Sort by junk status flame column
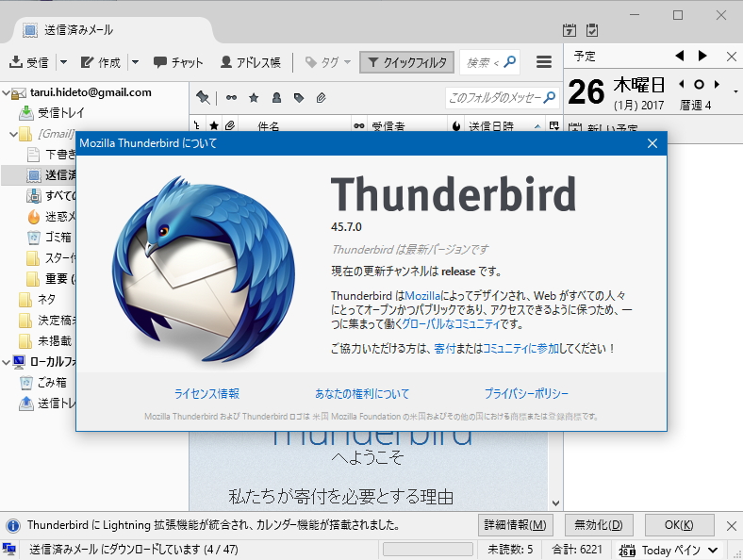 click(456, 125)
